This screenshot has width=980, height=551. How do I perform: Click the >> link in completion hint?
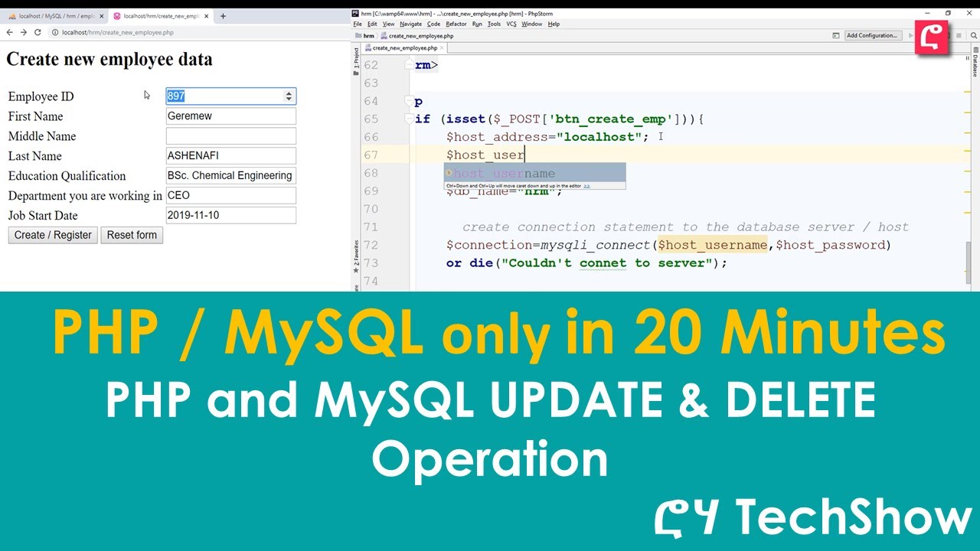[586, 186]
